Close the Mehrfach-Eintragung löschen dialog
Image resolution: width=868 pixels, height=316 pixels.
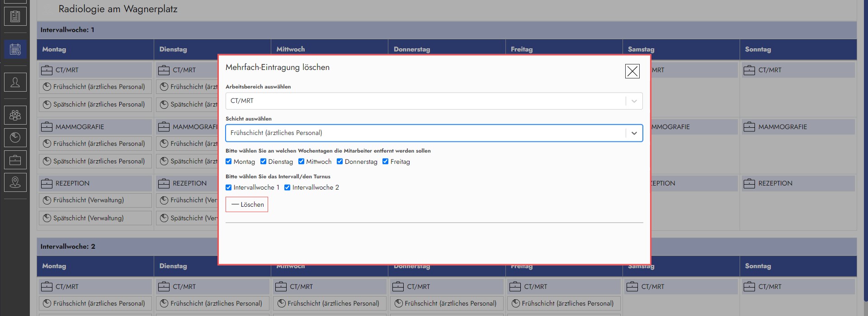pos(632,71)
